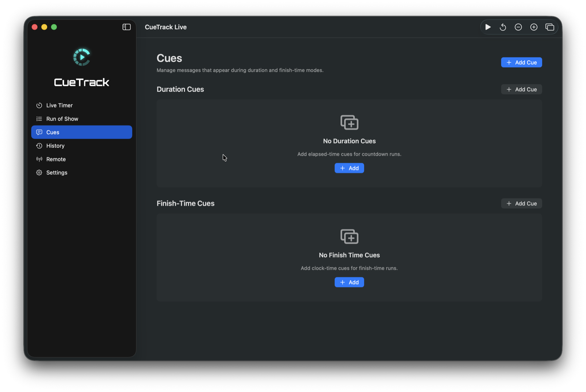The height and width of the screenshot is (392, 586).
Task: Start the timer with the play button
Action: click(x=488, y=27)
